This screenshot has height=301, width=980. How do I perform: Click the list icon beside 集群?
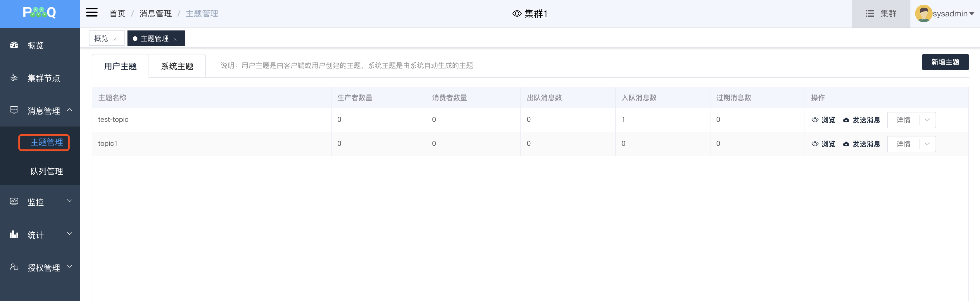870,14
